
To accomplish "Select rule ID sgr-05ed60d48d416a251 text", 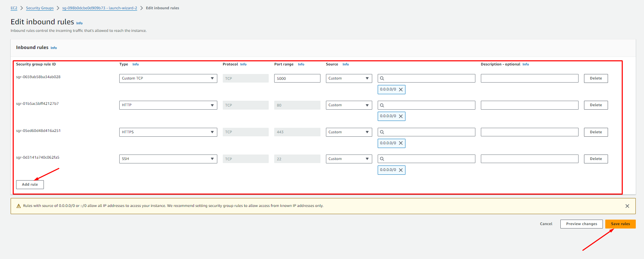I will coord(38,131).
